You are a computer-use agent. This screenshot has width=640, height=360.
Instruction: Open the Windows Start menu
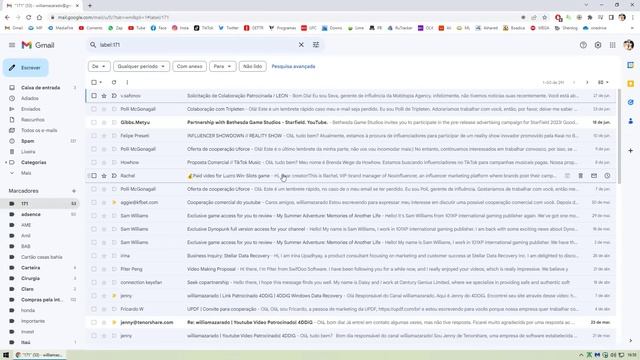pyautogui.click(x=6, y=355)
